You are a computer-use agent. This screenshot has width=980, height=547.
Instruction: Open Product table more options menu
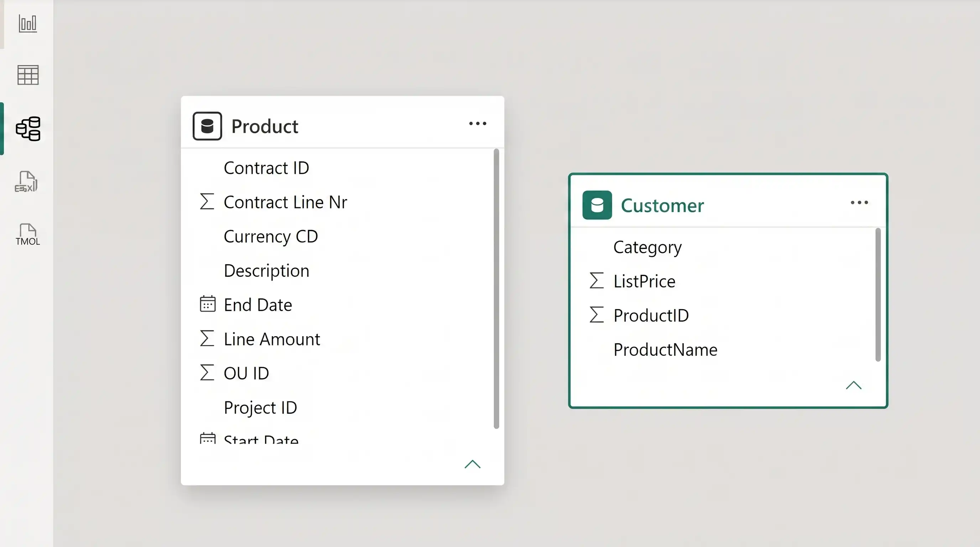click(x=478, y=123)
